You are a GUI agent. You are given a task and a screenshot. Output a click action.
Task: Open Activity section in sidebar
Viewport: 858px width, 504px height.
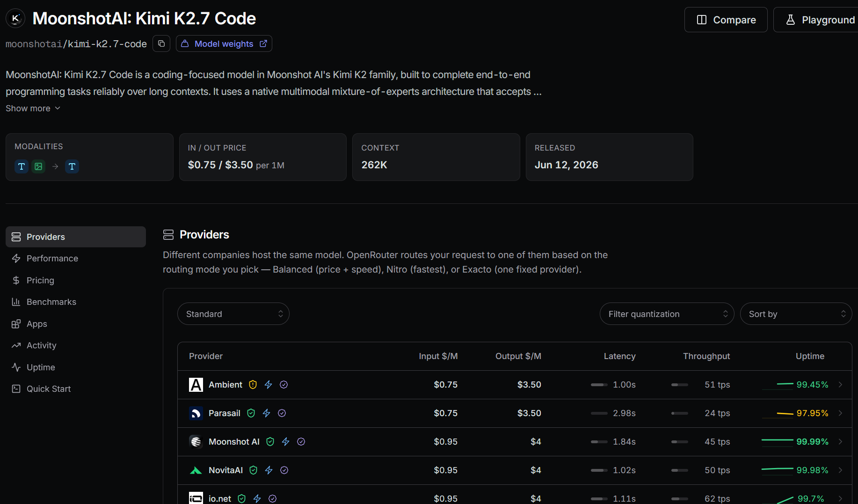coord(76,346)
